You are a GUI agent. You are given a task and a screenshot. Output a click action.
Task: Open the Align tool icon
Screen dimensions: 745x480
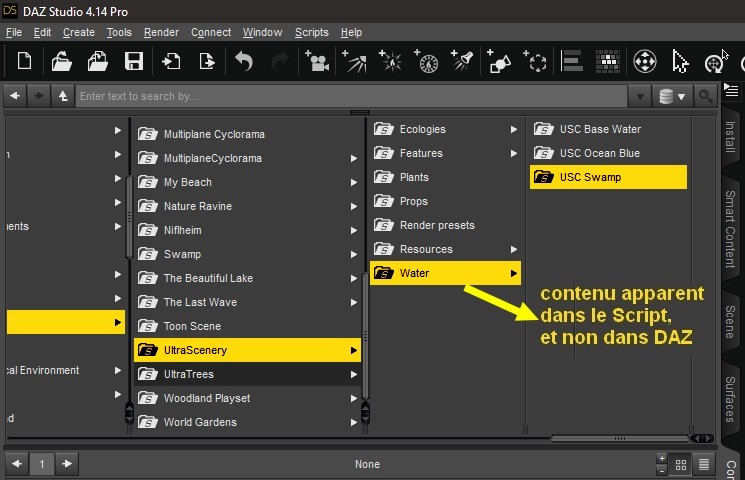tap(572, 61)
